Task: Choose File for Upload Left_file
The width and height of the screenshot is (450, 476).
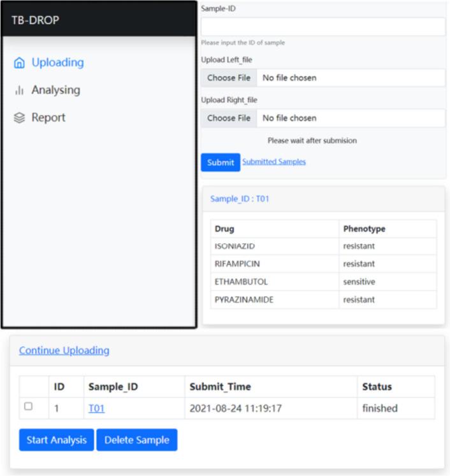Action: tap(229, 78)
